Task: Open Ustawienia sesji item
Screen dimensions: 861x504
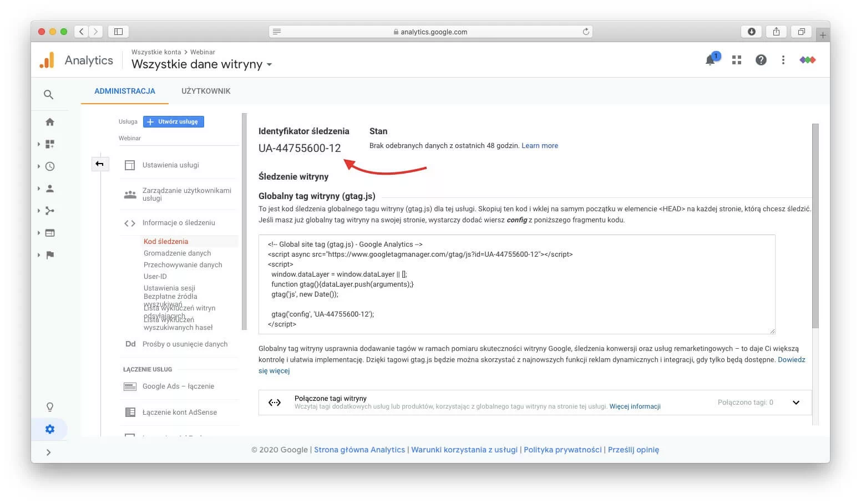Action: (x=169, y=288)
